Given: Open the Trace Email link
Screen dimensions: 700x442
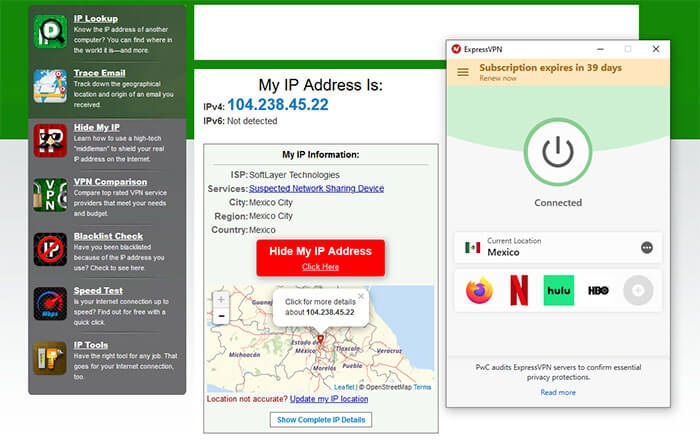Looking at the screenshot, I should [99, 73].
